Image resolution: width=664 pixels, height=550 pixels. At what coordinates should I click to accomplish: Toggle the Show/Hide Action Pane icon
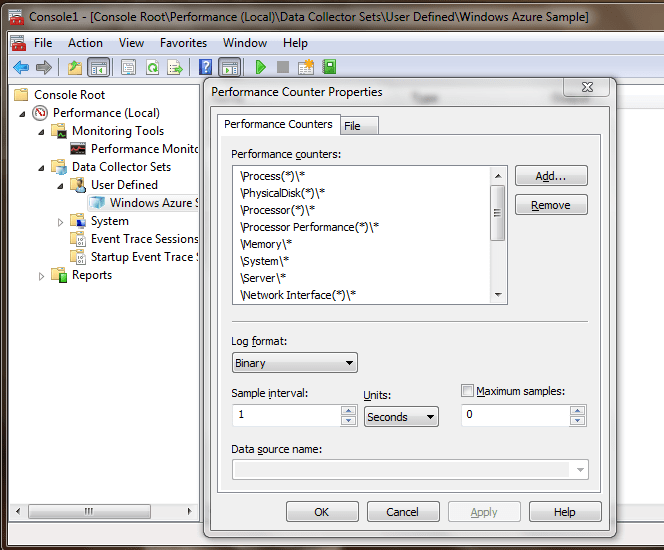230,67
